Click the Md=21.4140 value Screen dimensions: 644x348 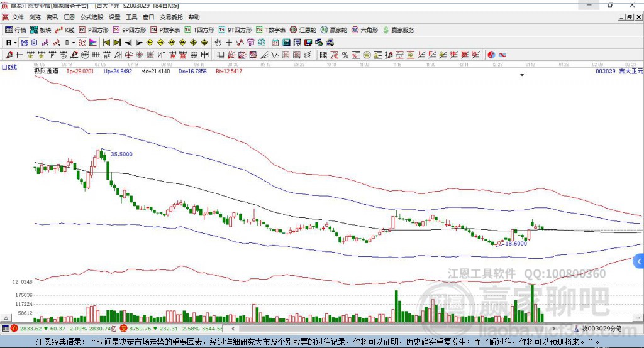(x=155, y=72)
